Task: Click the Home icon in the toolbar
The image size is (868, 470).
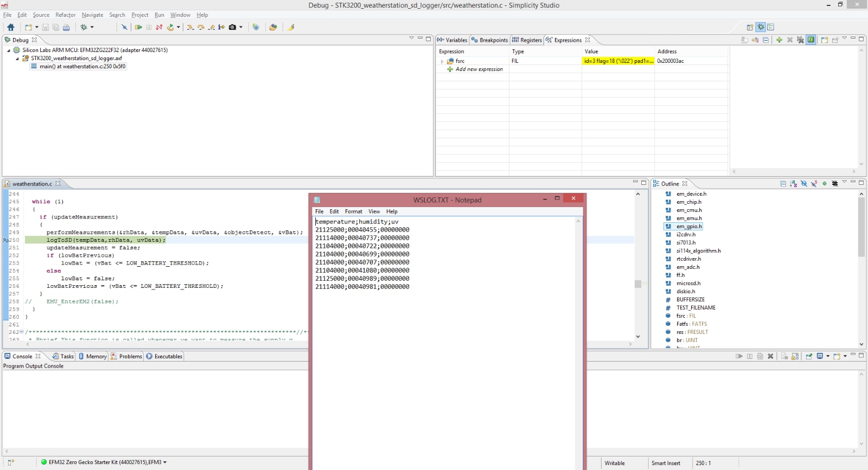Action: [x=11, y=27]
